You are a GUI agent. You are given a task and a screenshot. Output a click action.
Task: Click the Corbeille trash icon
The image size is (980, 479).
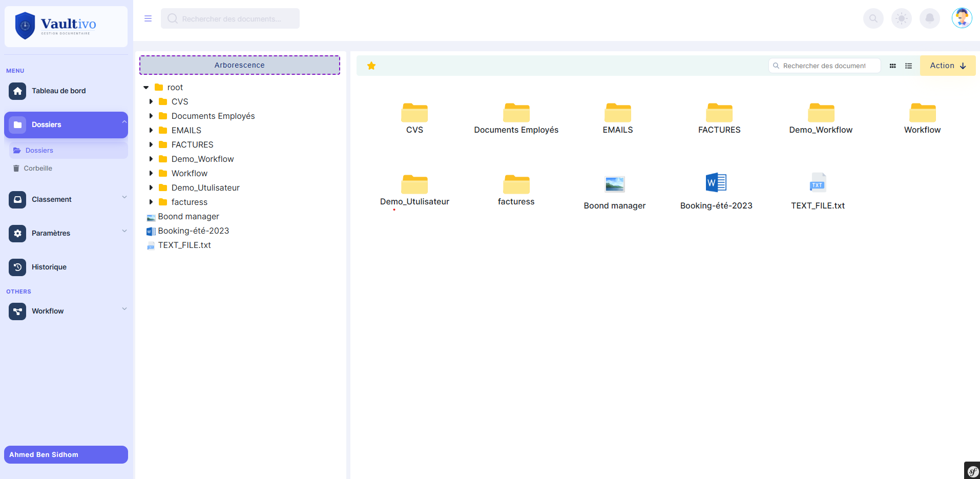tap(16, 168)
